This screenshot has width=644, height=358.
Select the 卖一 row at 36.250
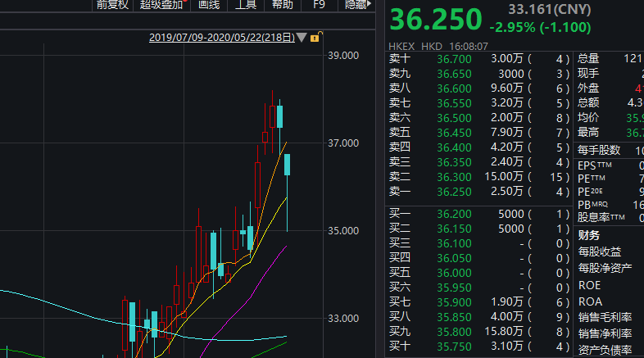478,193
